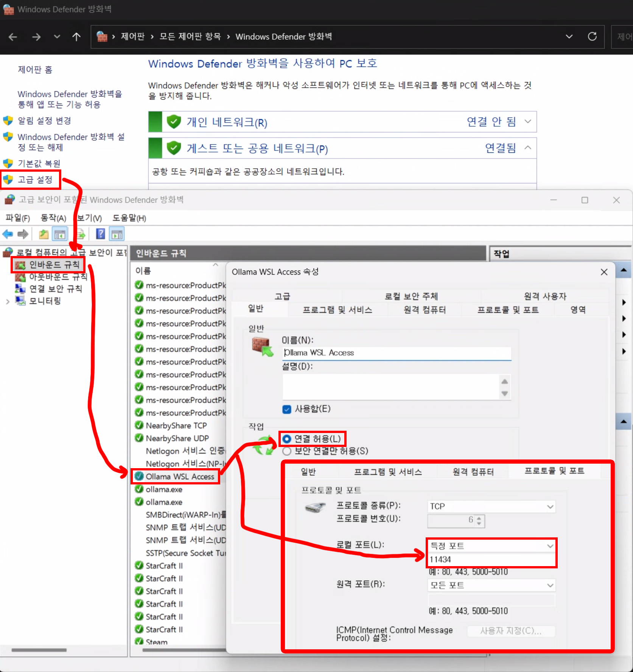Click the 프로토콜 번호 spinner arrows

pyautogui.click(x=479, y=521)
